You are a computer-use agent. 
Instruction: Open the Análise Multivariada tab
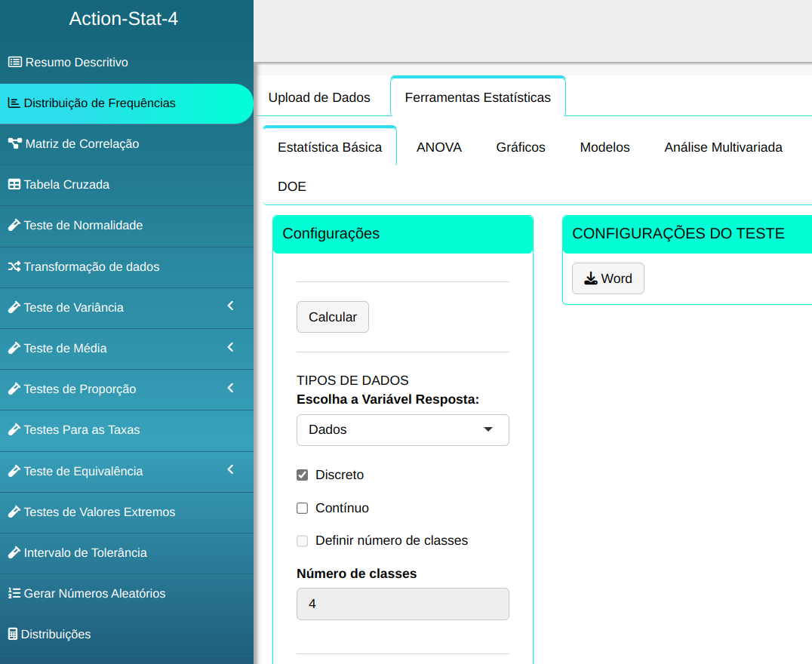click(x=723, y=147)
